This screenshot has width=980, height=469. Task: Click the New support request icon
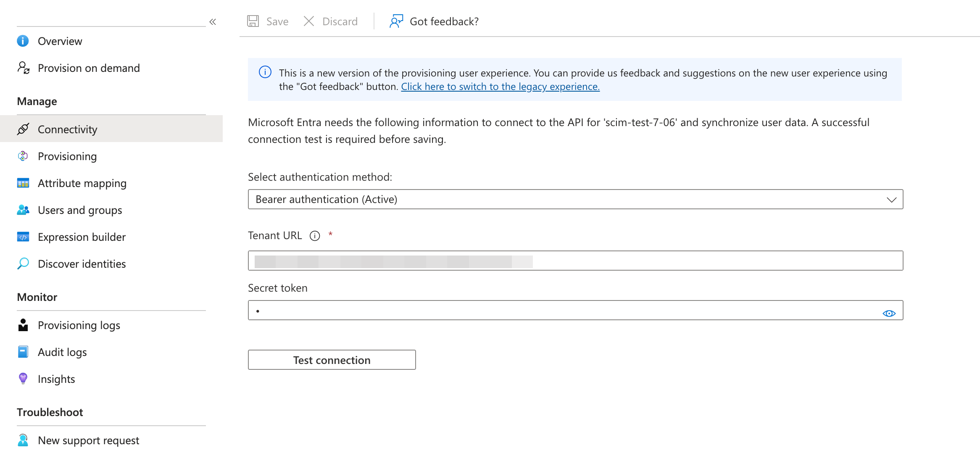(23, 440)
